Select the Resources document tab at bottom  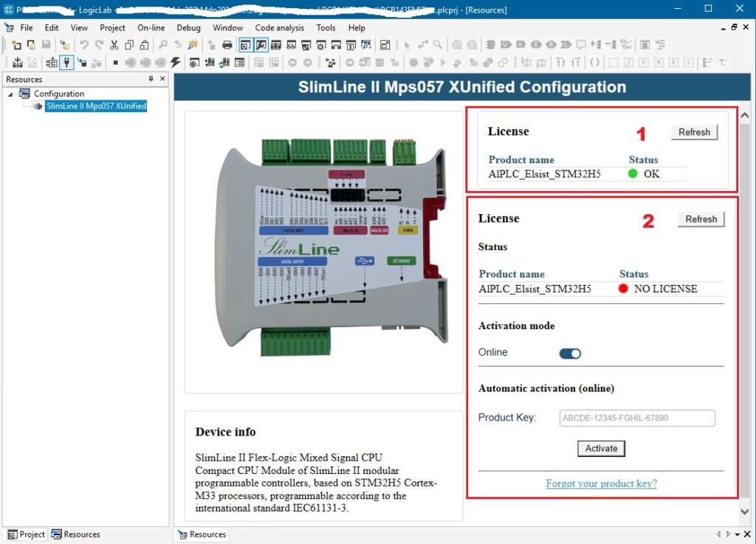(x=202, y=534)
